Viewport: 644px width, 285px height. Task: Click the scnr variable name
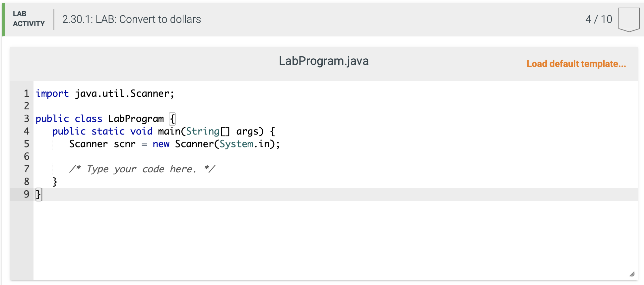point(125,144)
